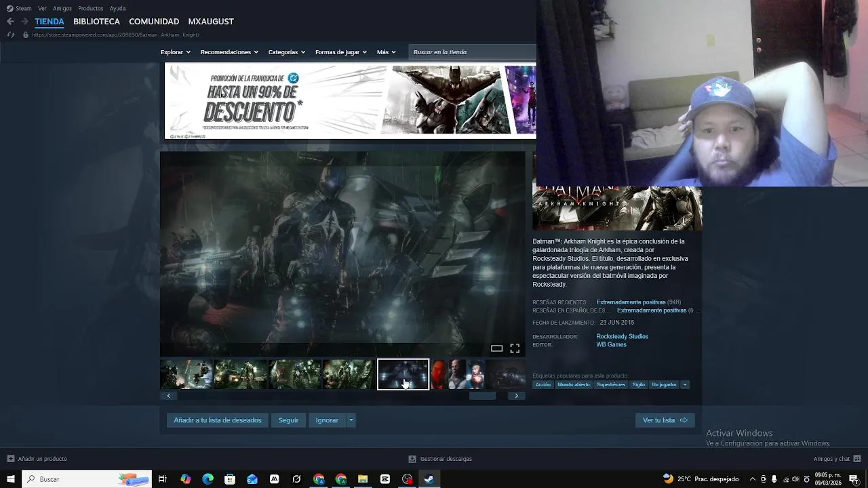Expand the Categorías dropdown
Viewport: 868px width, 488px height.
[x=286, y=52]
